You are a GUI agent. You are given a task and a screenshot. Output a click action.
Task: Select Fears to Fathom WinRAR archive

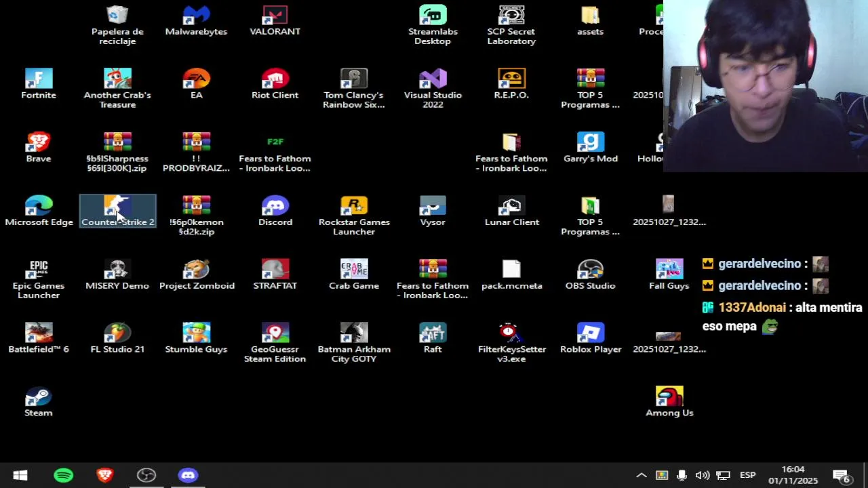pos(433,280)
